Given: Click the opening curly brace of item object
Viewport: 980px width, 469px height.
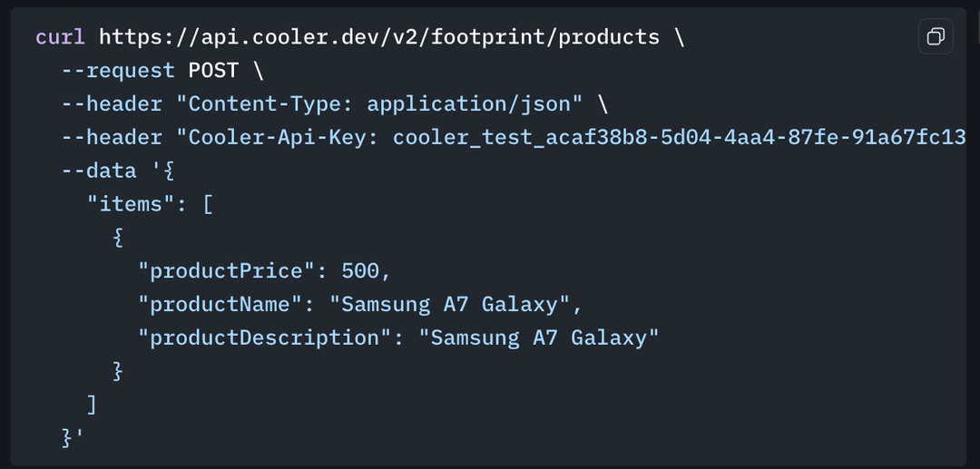Looking at the screenshot, I should point(118,238).
